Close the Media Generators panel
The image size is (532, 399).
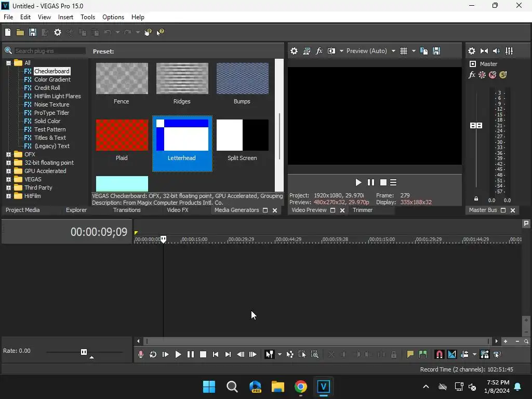tap(275, 210)
